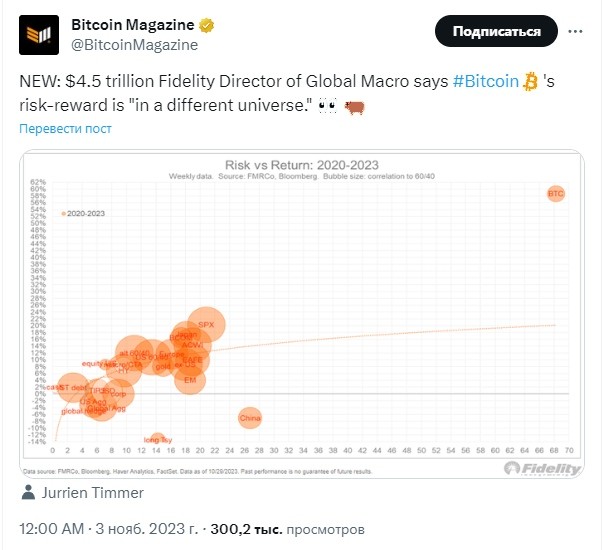606x550 pixels.
Task: Click the tweet timestamp 12:00 AM
Action: (51, 529)
